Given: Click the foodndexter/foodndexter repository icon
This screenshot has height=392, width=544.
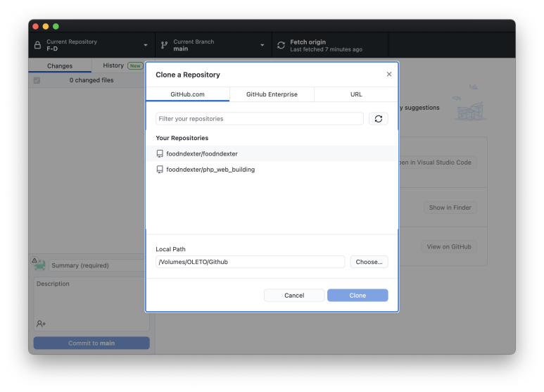Looking at the screenshot, I should (x=160, y=153).
